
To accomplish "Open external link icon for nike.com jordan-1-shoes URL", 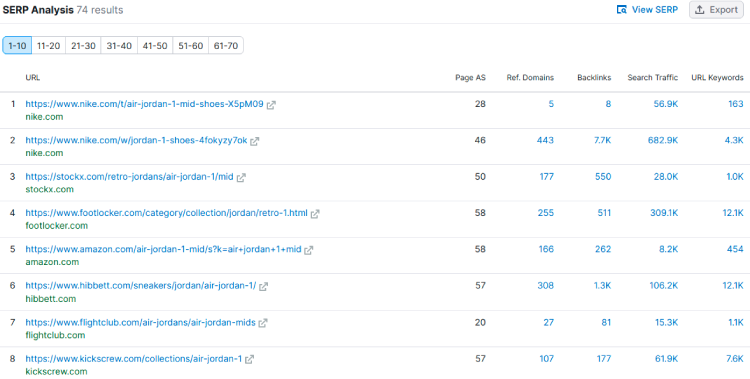I will [254, 141].
